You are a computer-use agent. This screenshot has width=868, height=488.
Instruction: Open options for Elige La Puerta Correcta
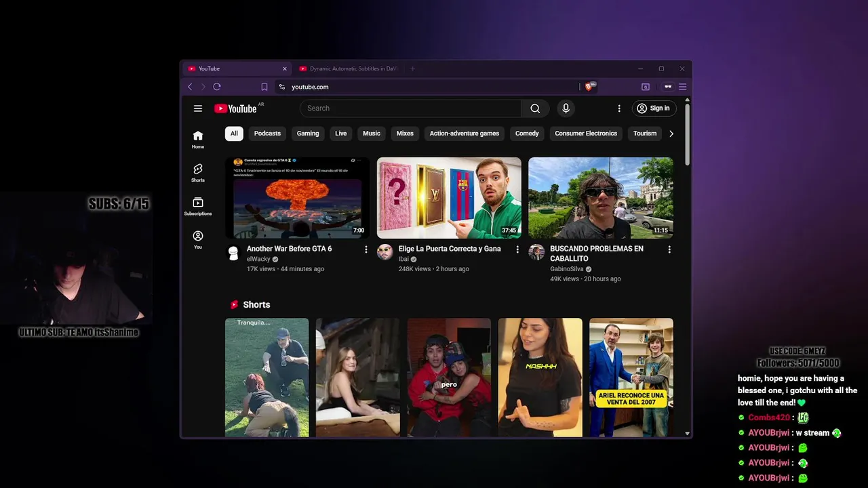tap(517, 249)
